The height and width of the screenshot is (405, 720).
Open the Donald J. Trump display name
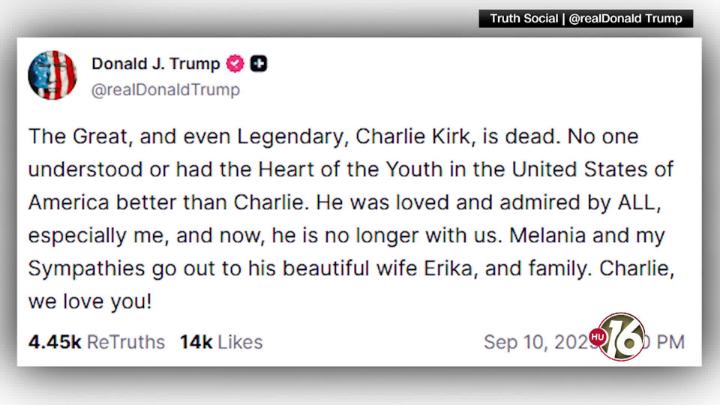156,63
